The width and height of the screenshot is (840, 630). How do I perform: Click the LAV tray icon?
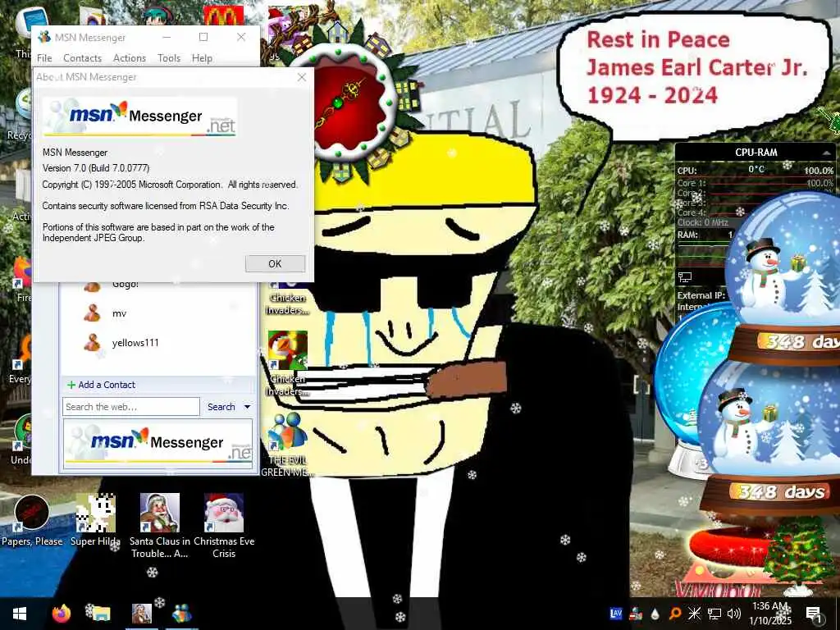click(x=616, y=614)
